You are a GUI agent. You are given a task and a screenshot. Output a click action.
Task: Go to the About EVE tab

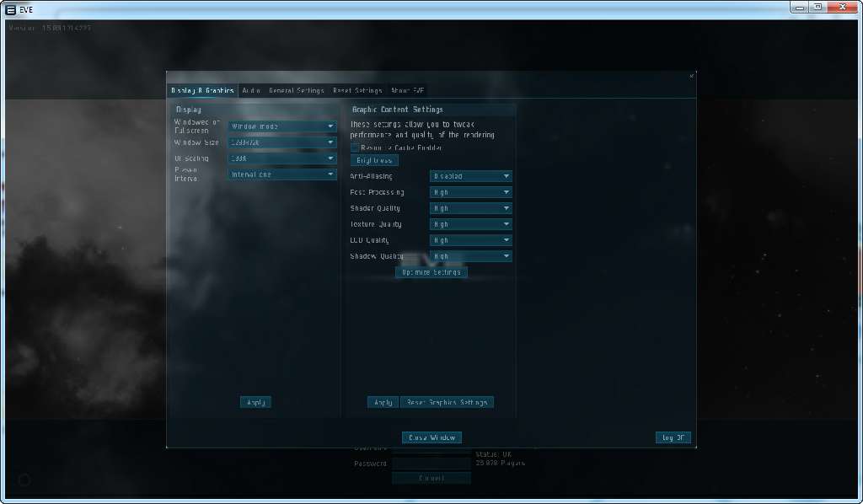pos(408,90)
